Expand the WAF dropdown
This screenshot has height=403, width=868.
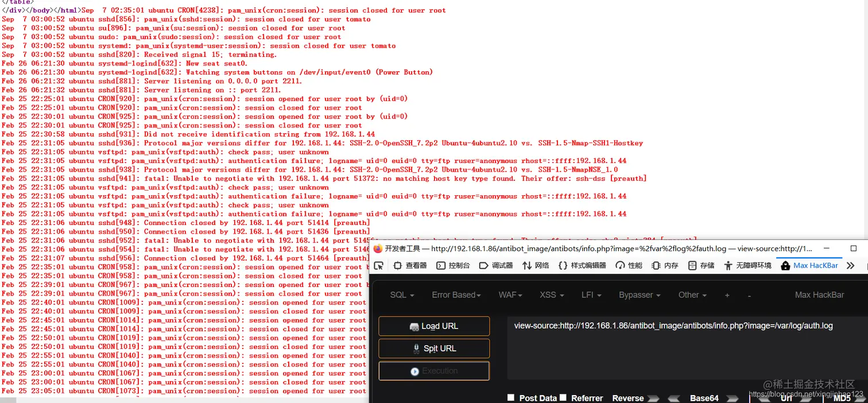coord(510,294)
